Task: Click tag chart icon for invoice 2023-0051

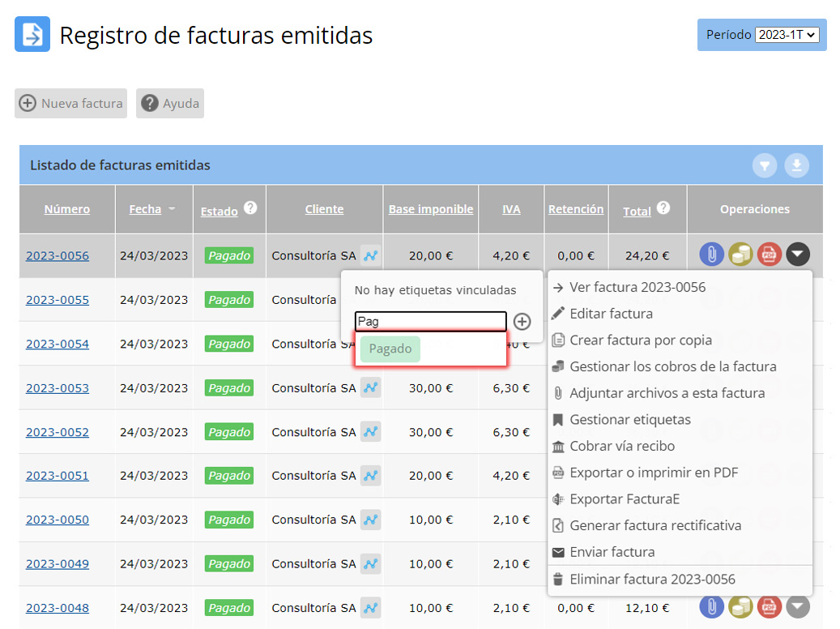Action: click(371, 476)
